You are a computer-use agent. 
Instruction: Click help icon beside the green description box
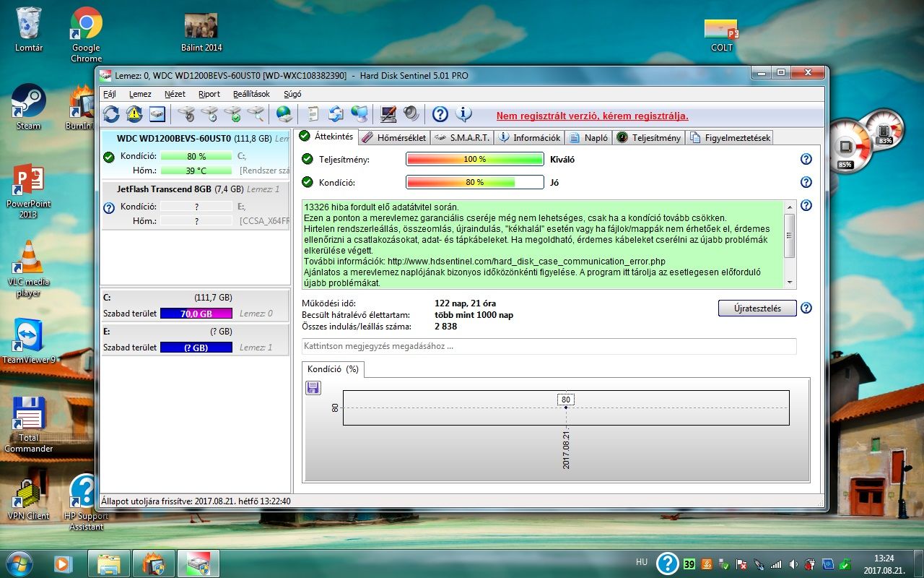pyautogui.click(x=806, y=205)
